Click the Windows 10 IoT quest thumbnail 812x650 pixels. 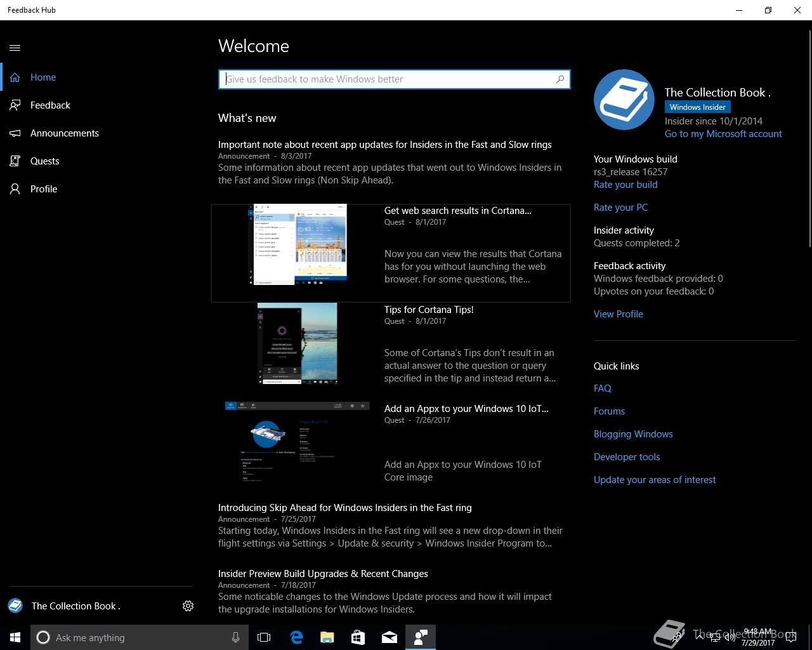coord(297,442)
